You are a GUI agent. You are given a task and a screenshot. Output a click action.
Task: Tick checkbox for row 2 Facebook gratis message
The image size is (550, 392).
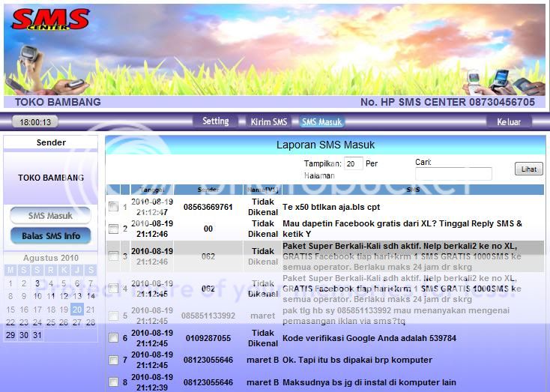[x=113, y=229]
